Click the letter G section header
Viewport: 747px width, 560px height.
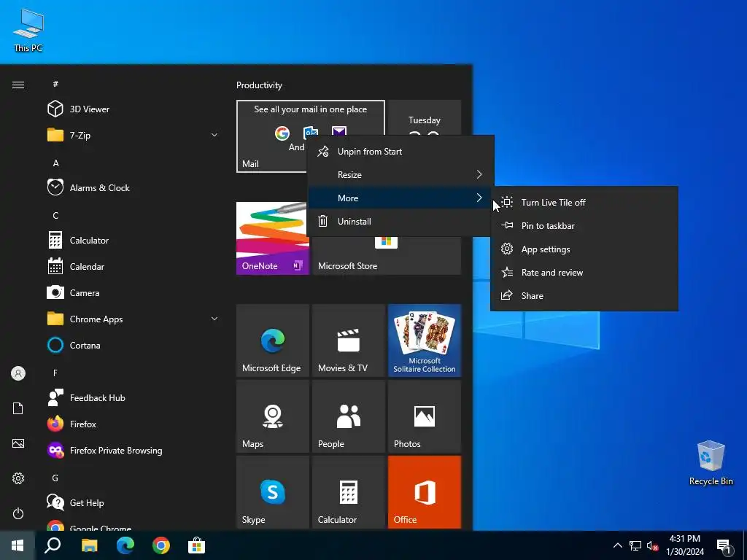55,478
